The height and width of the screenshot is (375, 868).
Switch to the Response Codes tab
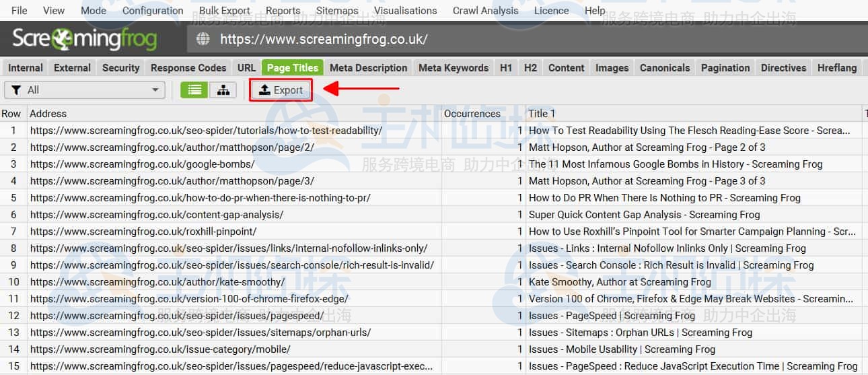coord(188,68)
